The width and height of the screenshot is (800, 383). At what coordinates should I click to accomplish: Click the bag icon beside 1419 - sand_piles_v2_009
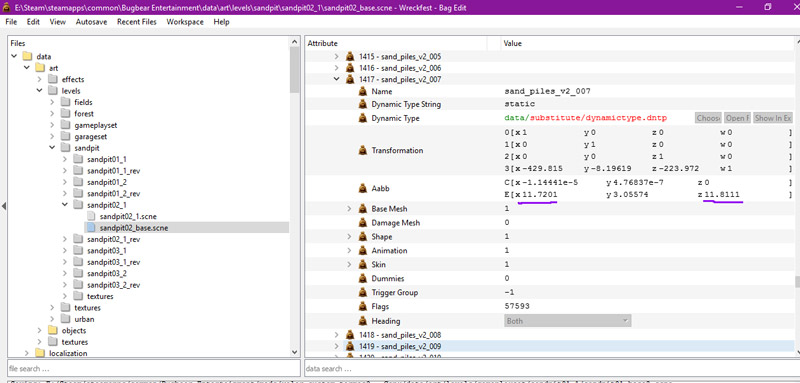tap(349, 346)
